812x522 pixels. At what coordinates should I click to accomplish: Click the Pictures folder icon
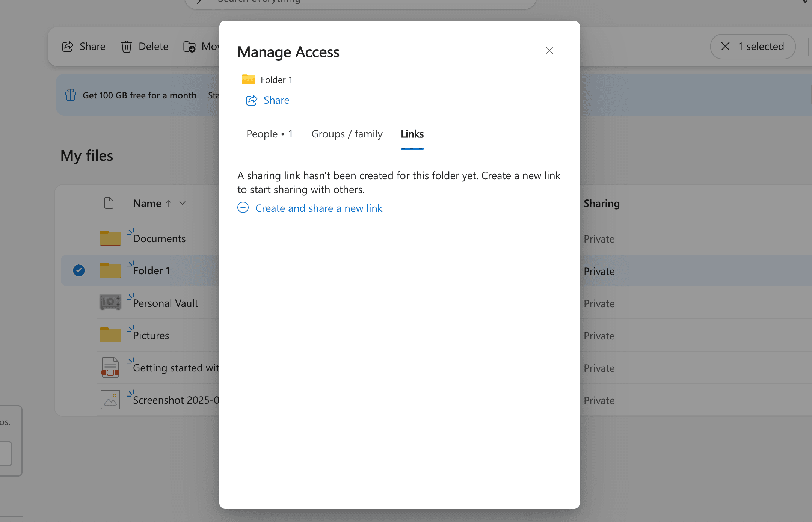[x=110, y=334]
